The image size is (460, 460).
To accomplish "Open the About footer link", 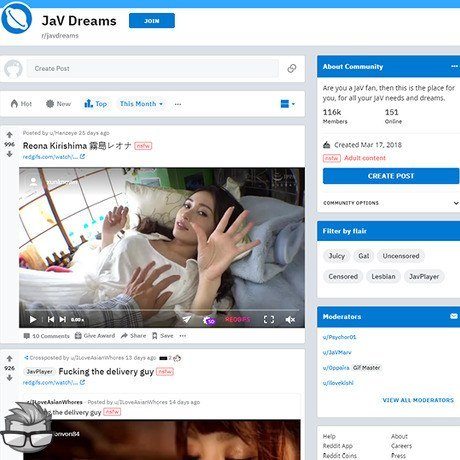I will [399, 436].
